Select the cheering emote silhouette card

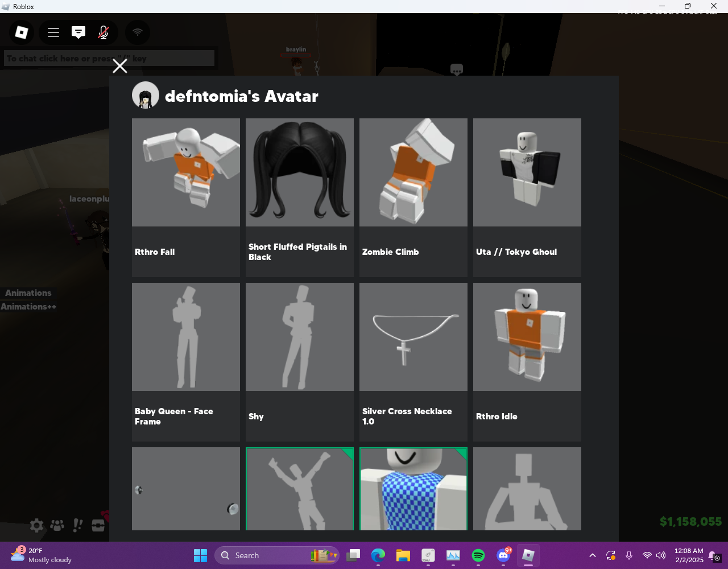300,489
